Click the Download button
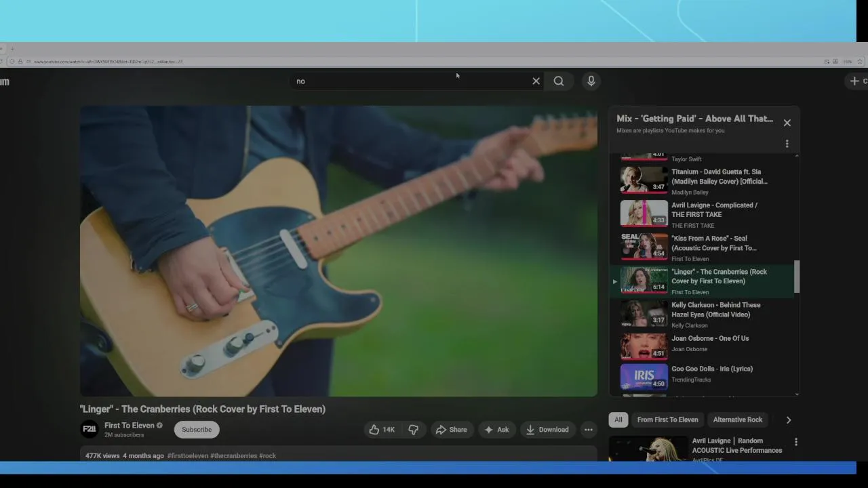868x488 pixels. [547, 430]
